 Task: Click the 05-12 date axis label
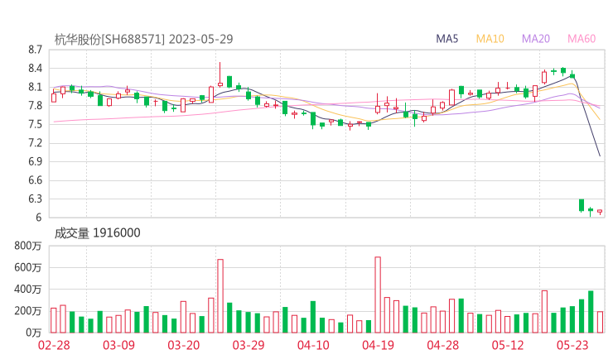click(508, 345)
